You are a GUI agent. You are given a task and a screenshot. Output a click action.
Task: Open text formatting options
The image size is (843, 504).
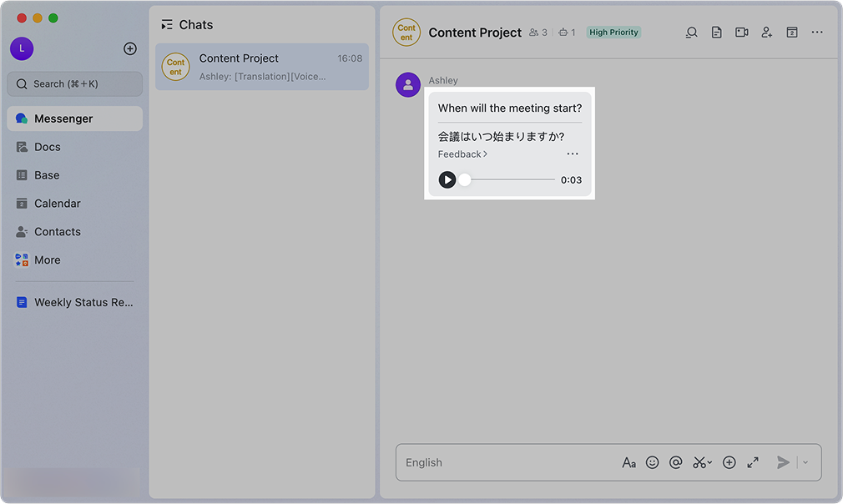[x=628, y=462]
